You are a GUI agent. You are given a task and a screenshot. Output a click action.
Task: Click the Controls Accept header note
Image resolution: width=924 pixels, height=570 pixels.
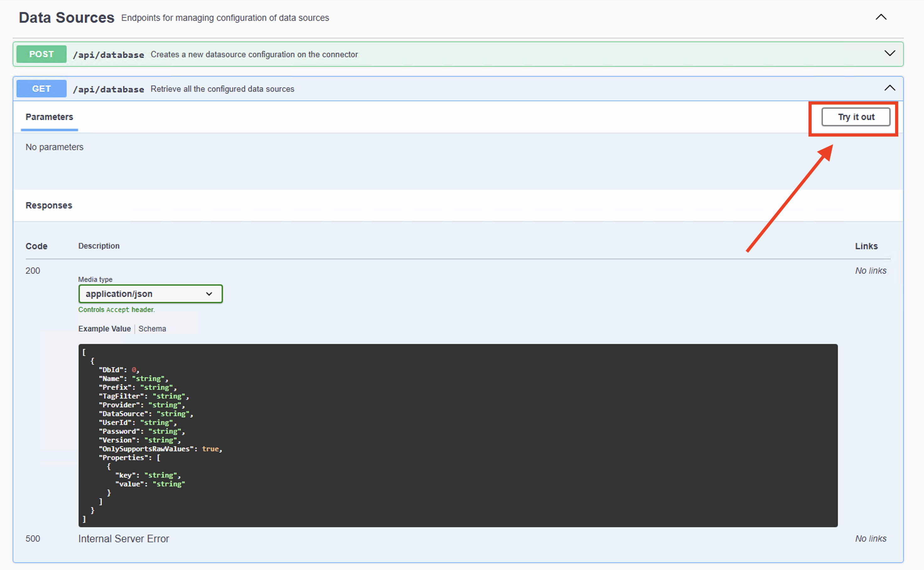[116, 309]
